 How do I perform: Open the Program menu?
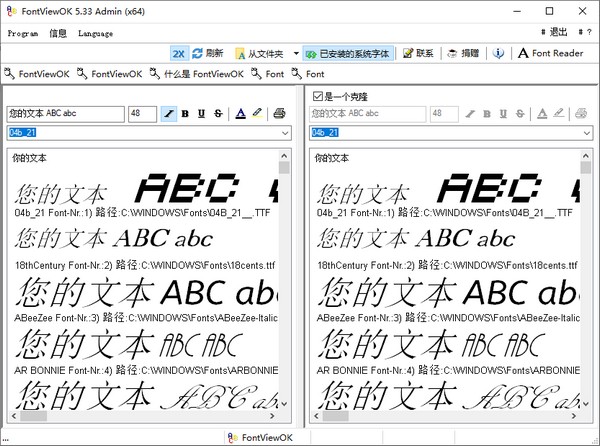pos(23,33)
